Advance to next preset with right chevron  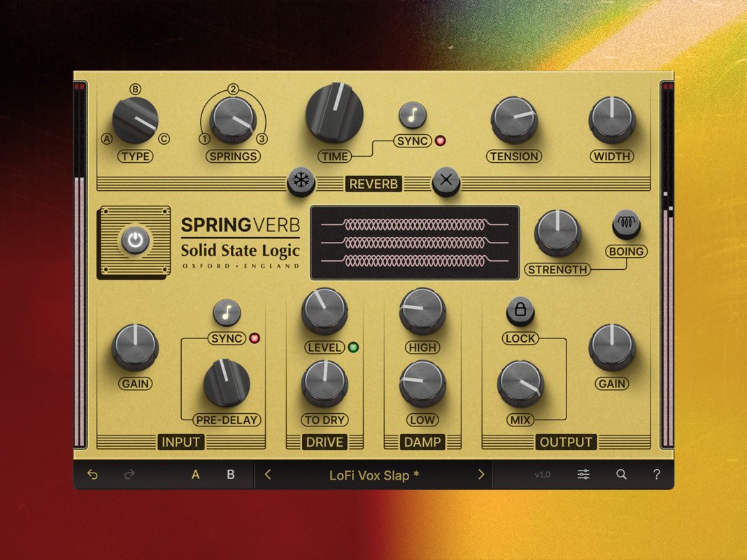pyautogui.click(x=482, y=474)
